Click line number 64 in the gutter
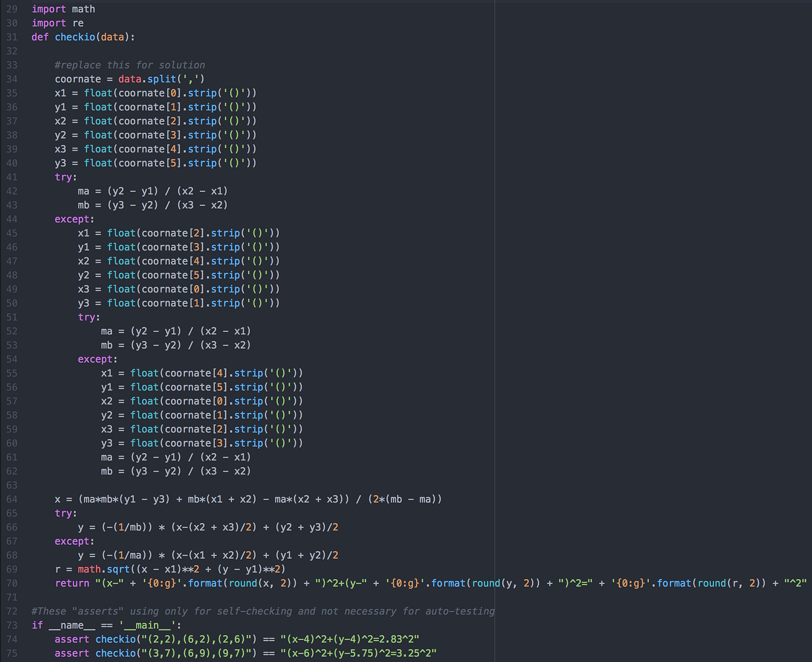 point(12,499)
